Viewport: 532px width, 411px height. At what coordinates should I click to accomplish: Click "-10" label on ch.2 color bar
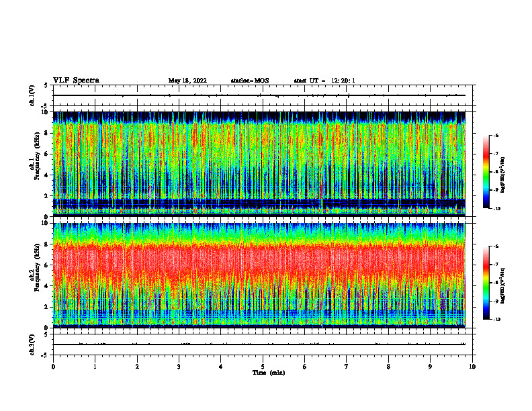(496, 320)
